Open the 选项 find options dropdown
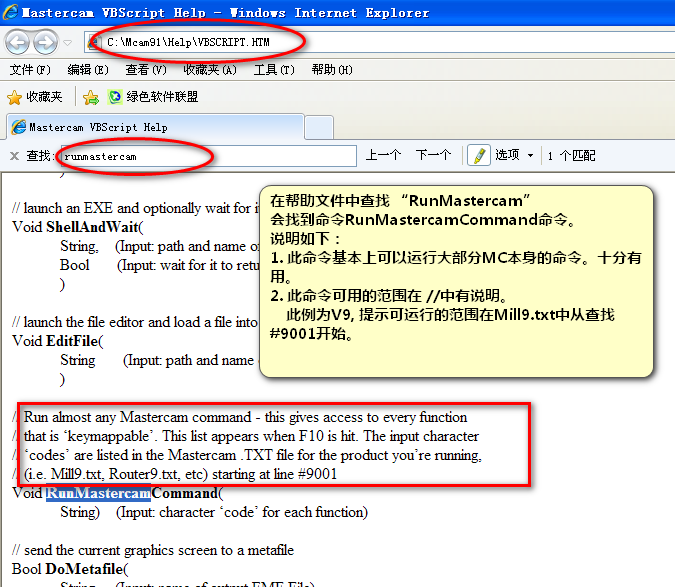The image size is (675, 587). coord(514,155)
